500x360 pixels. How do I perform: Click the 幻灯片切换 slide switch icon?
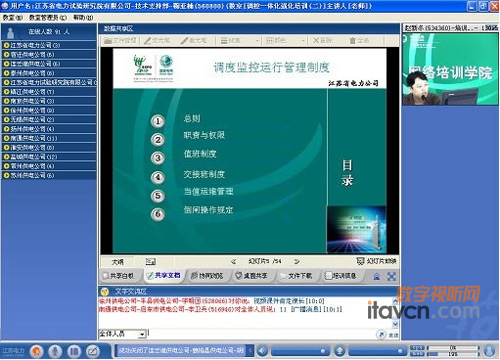coord(360,261)
